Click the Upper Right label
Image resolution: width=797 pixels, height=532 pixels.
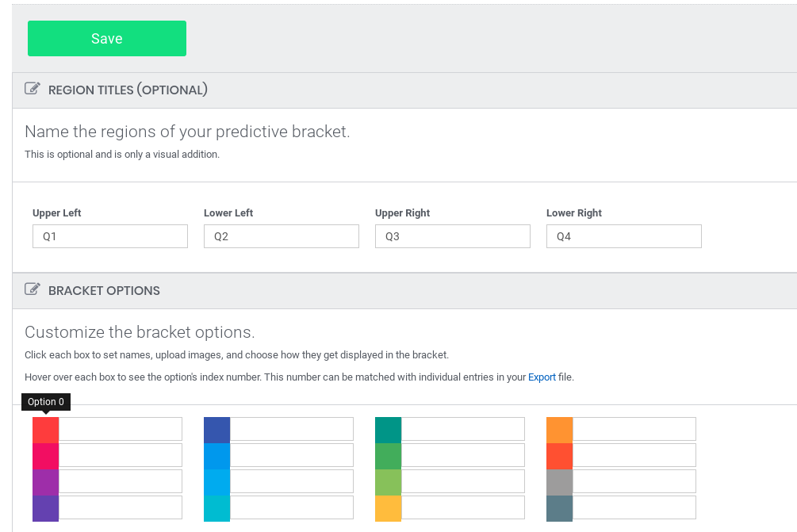tap(403, 213)
